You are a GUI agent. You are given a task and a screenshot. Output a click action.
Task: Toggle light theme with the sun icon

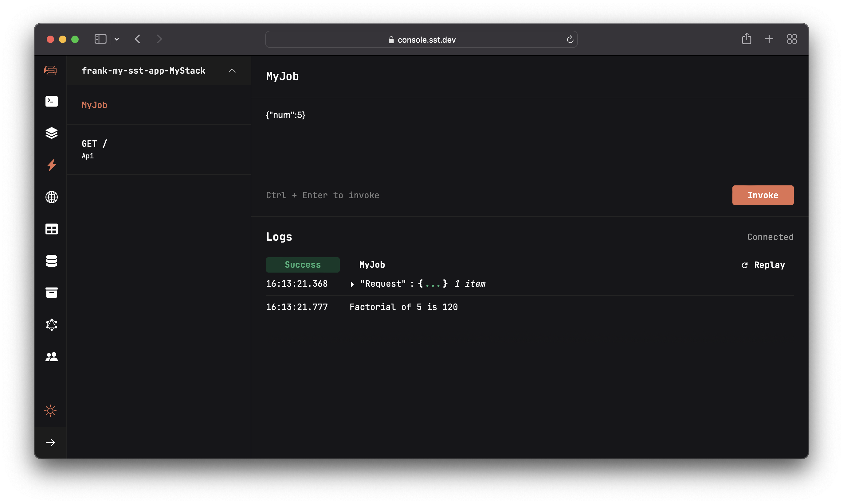[x=51, y=411]
